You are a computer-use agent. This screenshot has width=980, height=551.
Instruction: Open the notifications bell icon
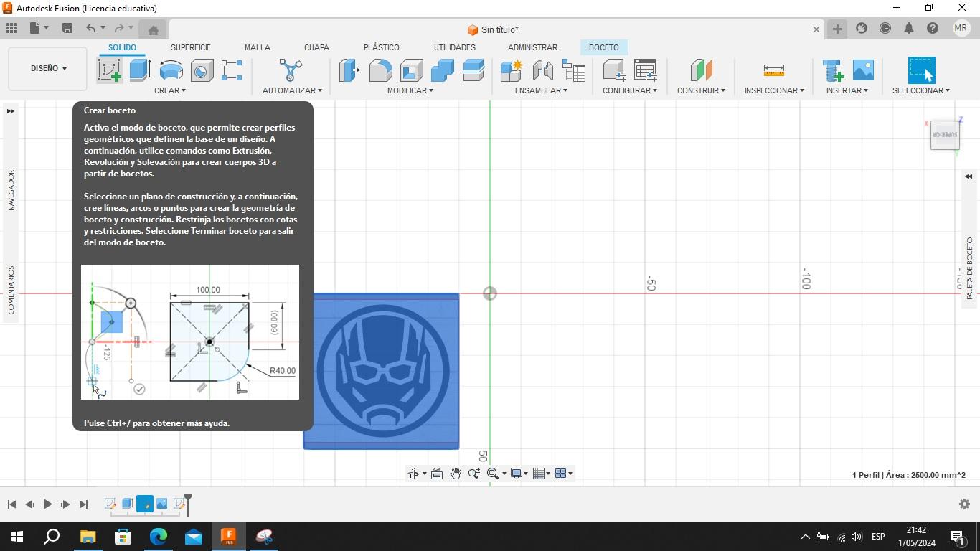coord(908,28)
